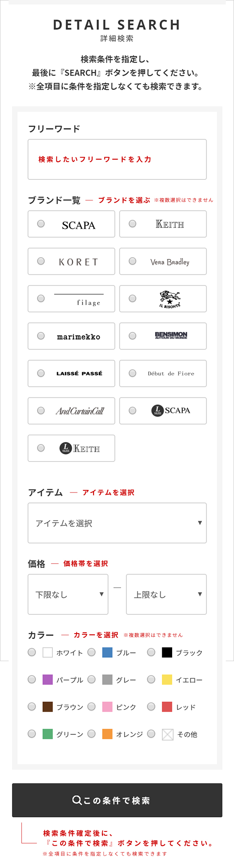Select the L size Keith brand option

click(71, 448)
